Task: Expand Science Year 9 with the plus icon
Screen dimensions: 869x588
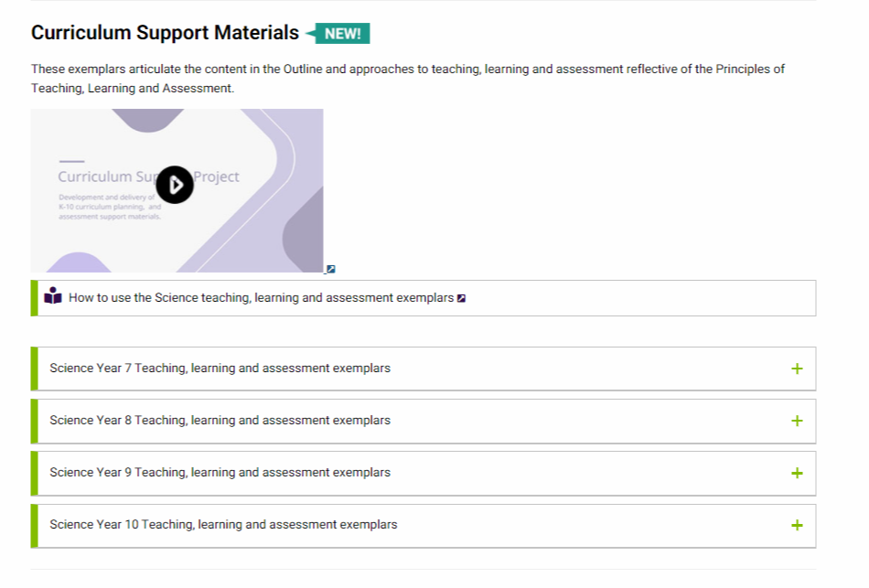Action: tap(797, 474)
